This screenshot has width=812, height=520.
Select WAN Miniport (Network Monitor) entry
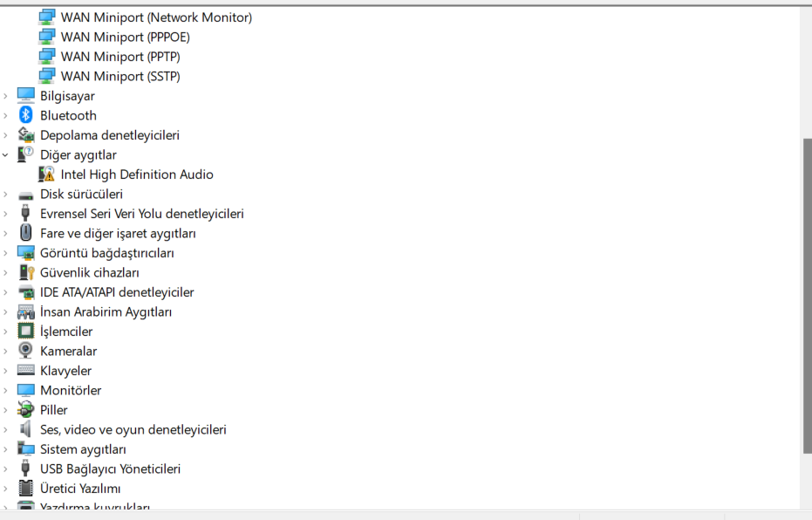(156, 17)
